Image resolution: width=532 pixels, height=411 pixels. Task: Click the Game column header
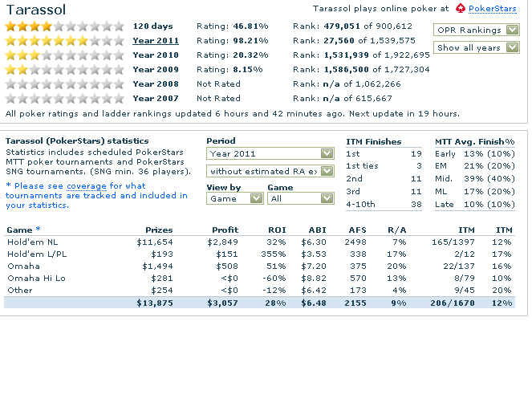(x=19, y=230)
